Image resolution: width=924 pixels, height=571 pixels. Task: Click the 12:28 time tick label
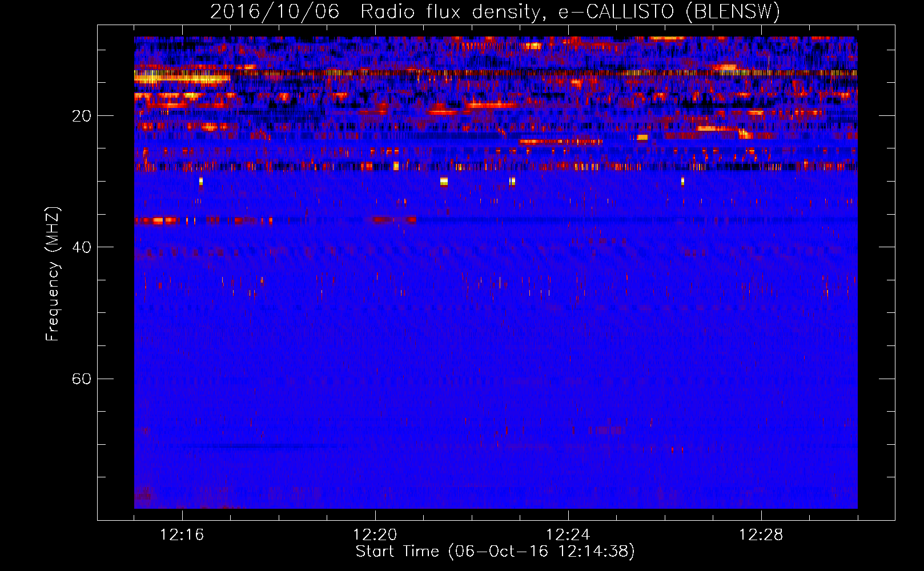click(x=761, y=535)
